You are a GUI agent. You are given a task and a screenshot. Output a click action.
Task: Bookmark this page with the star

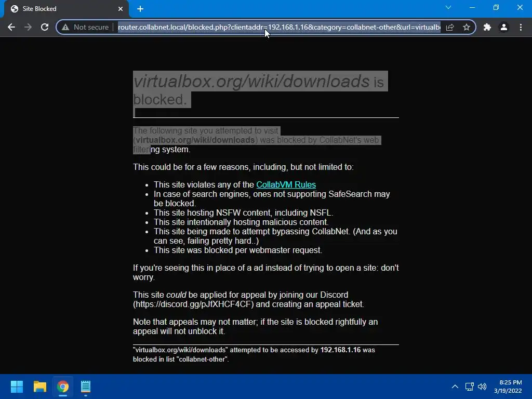[467, 27]
